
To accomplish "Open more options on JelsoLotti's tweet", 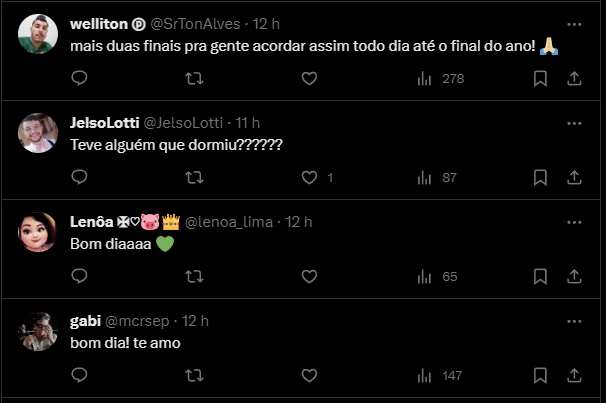I will coord(574,122).
